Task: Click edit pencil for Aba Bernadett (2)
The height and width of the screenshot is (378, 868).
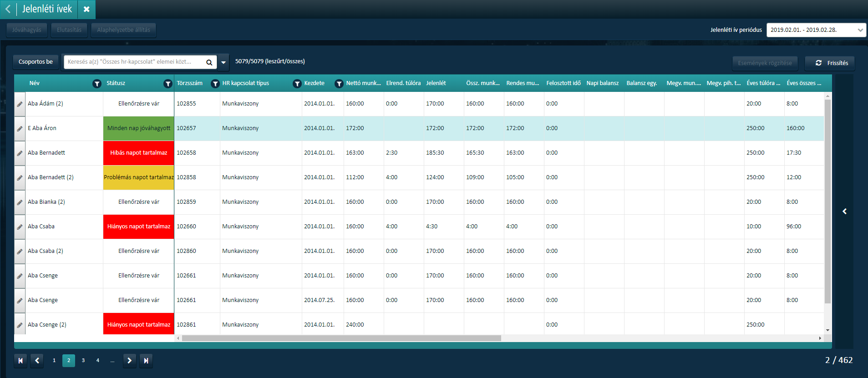Action: [x=20, y=178]
